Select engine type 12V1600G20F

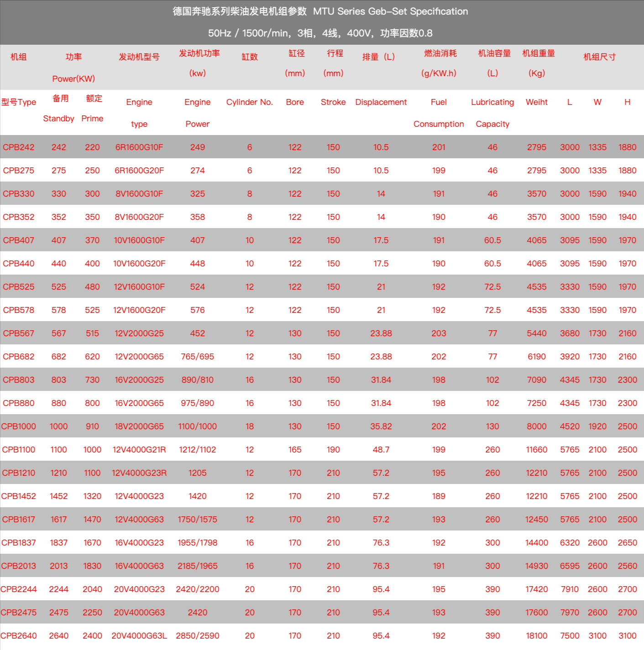pyautogui.click(x=139, y=310)
